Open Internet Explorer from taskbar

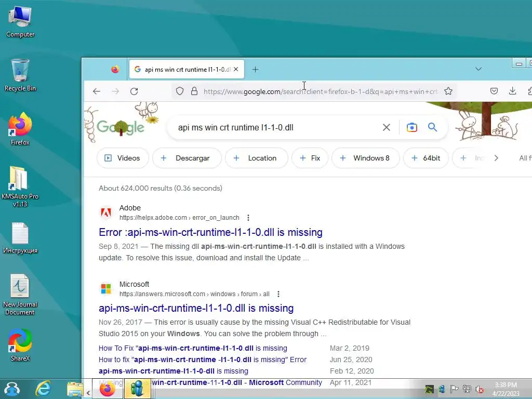[x=43, y=389]
